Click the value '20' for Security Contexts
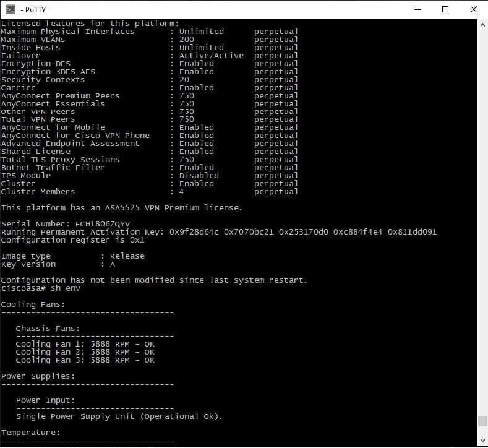488x448 pixels. [x=184, y=80]
